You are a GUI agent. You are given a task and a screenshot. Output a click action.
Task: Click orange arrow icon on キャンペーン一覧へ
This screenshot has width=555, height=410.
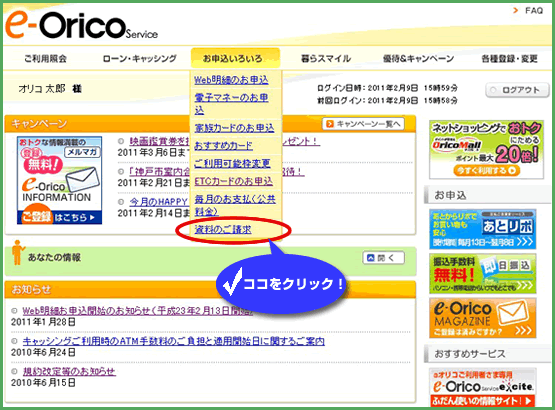coord(330,124)
